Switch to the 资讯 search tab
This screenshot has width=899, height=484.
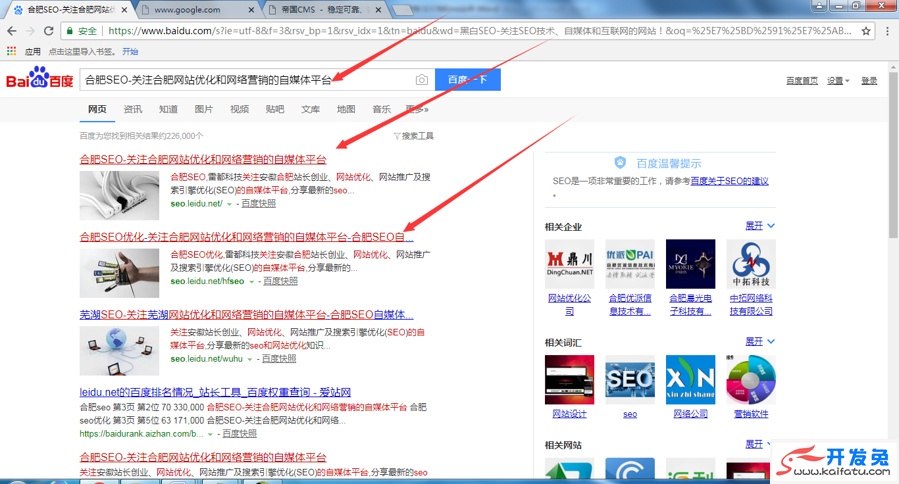pyautogui.click(x=133, y=109)
